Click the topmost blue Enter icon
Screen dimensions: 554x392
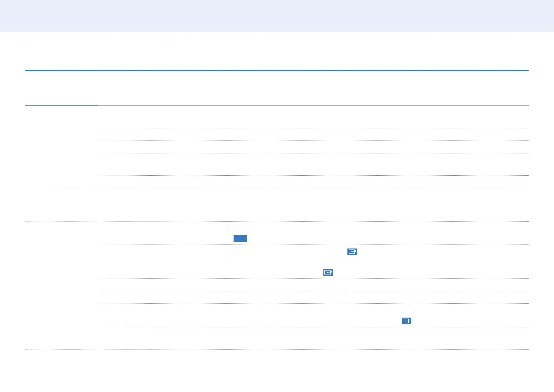coord(352,252)
